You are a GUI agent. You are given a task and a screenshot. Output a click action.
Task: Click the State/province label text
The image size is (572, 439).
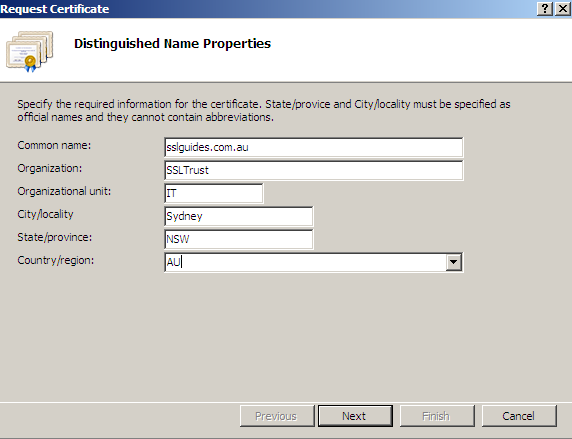tap(54, 237)
